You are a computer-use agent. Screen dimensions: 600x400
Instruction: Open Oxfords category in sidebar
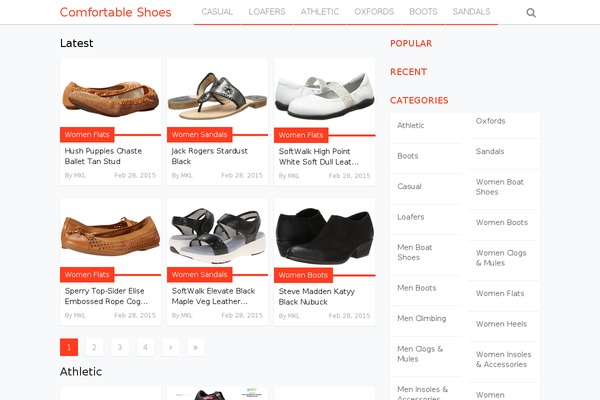click(491, 121)
